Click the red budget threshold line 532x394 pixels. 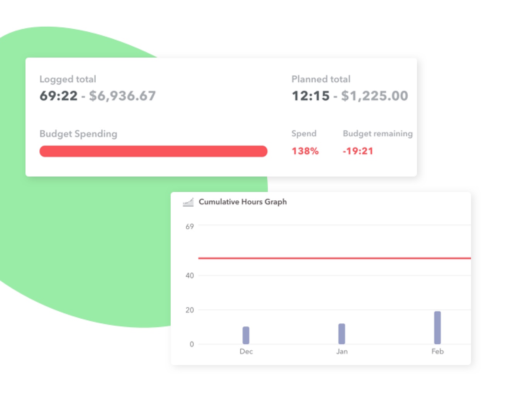click(334, 258)
